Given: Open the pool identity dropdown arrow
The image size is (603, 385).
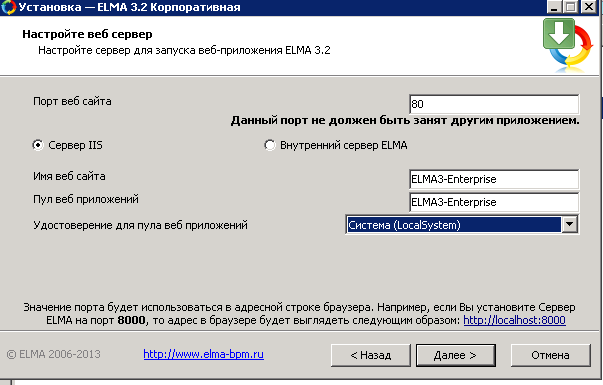Looking at the screenshot, I should [x=569, y=225].
